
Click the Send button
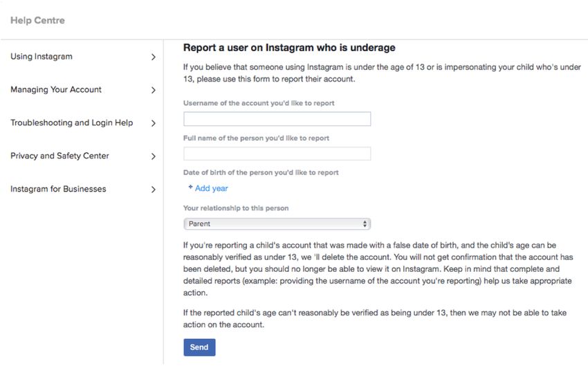tap(199, 347)
